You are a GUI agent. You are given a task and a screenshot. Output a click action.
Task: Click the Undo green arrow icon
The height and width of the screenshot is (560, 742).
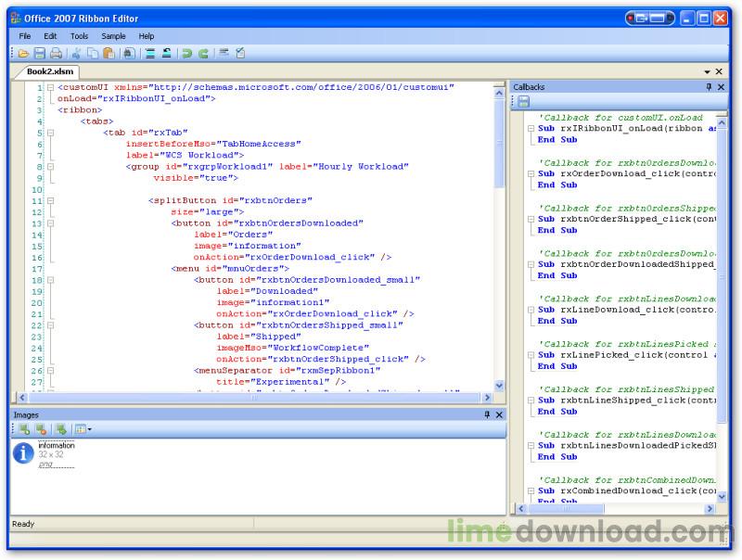(x=186, y=54)
